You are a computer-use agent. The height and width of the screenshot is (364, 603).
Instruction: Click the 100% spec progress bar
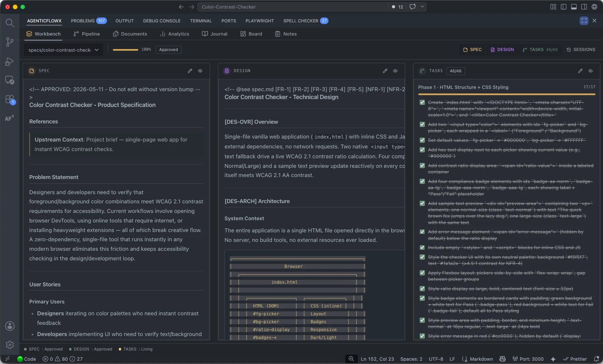125,50
